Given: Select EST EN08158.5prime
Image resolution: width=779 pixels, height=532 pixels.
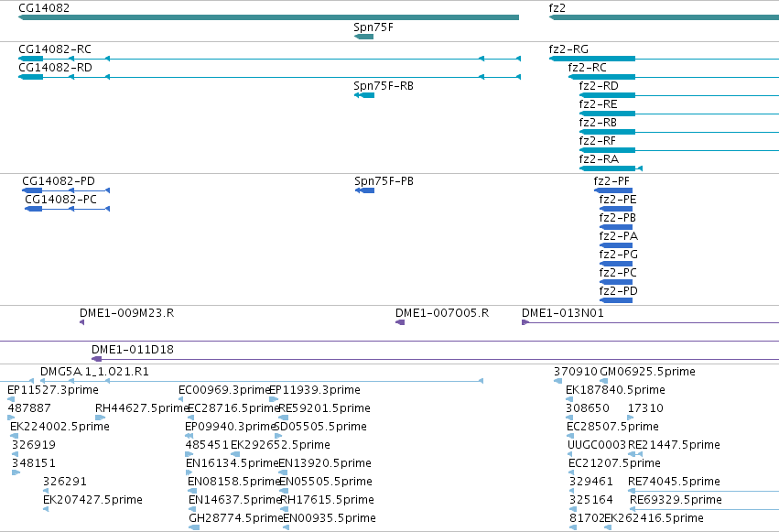Looking at the screenshot, I should click(192, 491).
